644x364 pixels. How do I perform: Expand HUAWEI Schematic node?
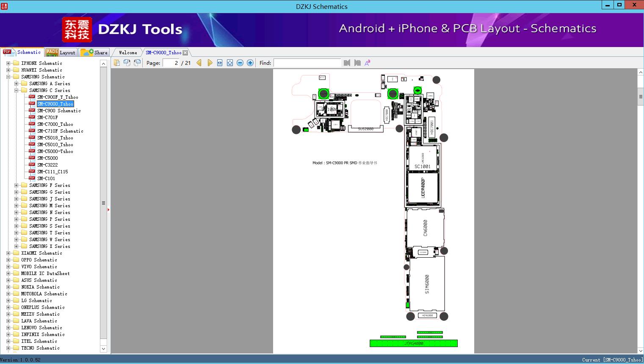pyautogui.click(x=8, y=70)
